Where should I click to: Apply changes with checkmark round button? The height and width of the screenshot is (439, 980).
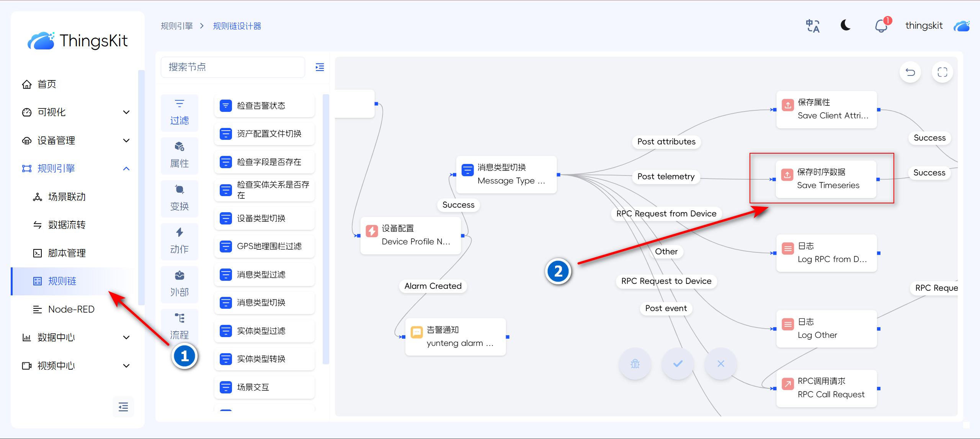[x=678, y=364]
